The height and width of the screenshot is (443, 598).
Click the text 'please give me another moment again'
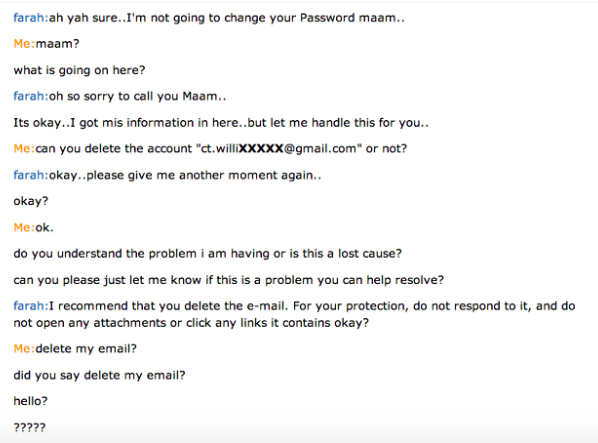pyautogui.click(x=200, y=175)
